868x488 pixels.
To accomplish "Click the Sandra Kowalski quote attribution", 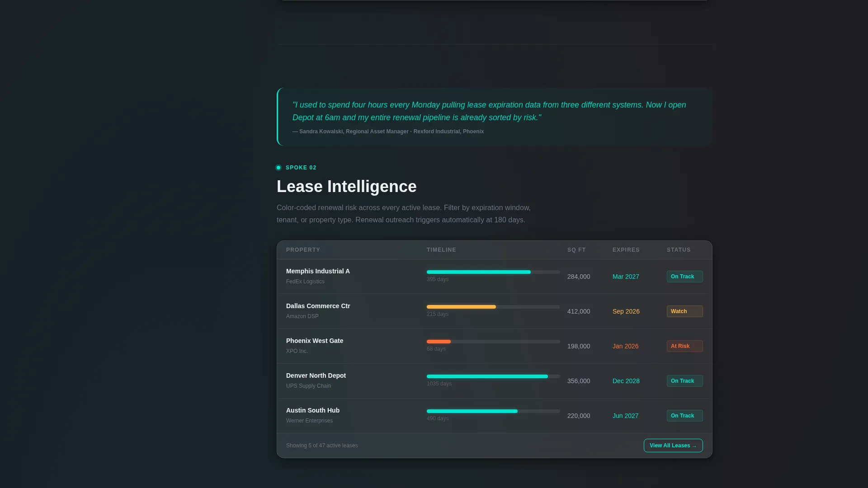I will (x=388, y=131).
